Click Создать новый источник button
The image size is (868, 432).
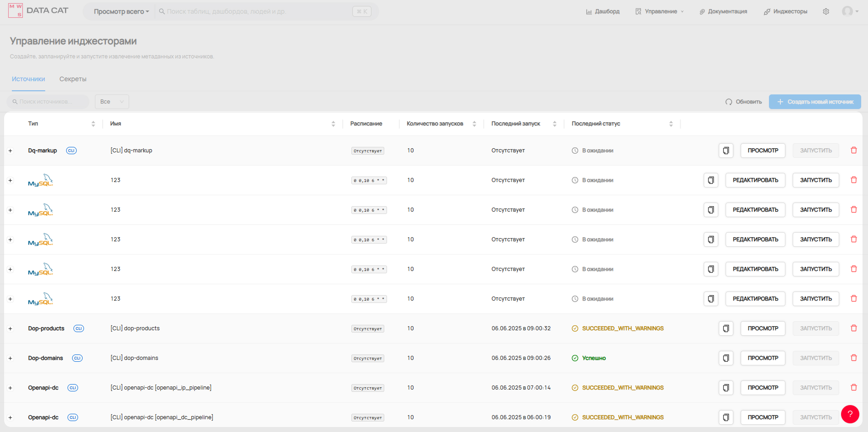[x=815, y=102]
